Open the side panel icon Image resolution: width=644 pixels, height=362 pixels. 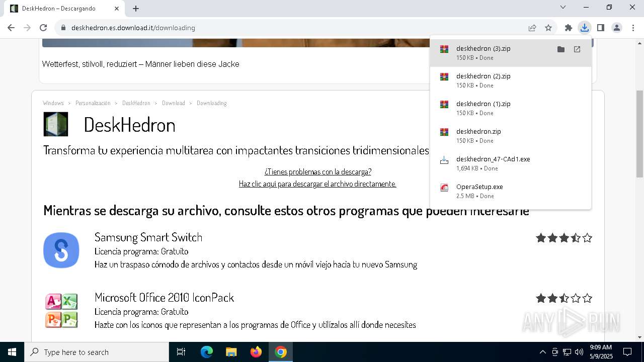[x=601, y=28]
